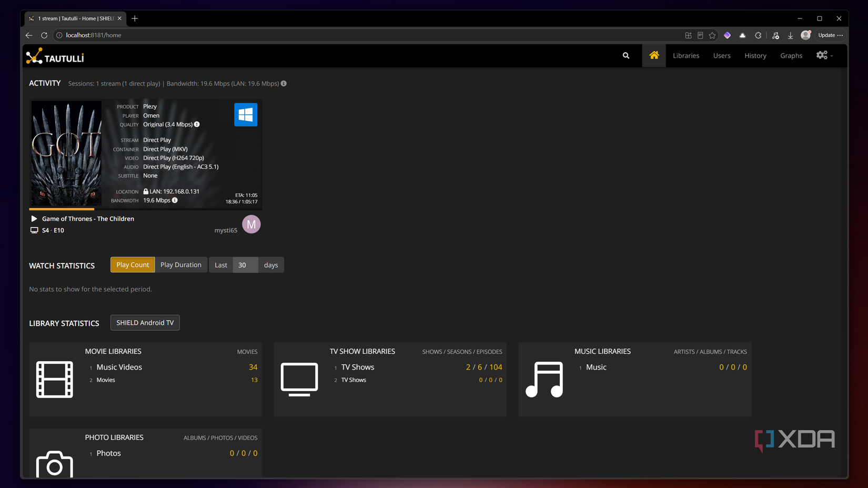Open Game of Thrones - The Children link
The width and height of the screenshot is (868, 488).
[x=88, y=219]
